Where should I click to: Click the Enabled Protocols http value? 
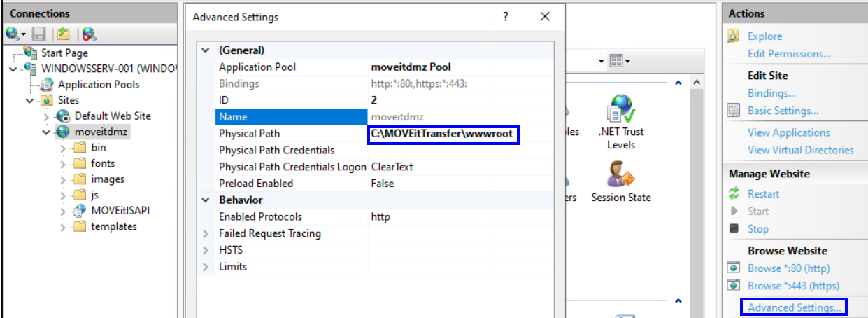[x=380, y=216]
